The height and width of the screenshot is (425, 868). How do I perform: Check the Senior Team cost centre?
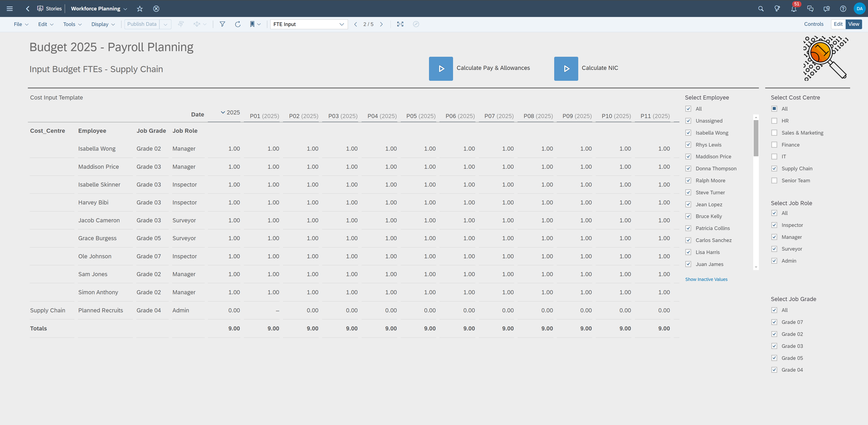(774, 180)
